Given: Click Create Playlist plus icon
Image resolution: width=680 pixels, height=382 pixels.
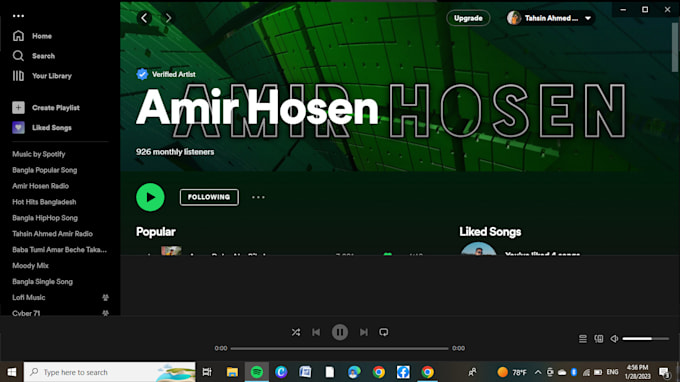Looking at the screenshot, I should pos(18,108).
